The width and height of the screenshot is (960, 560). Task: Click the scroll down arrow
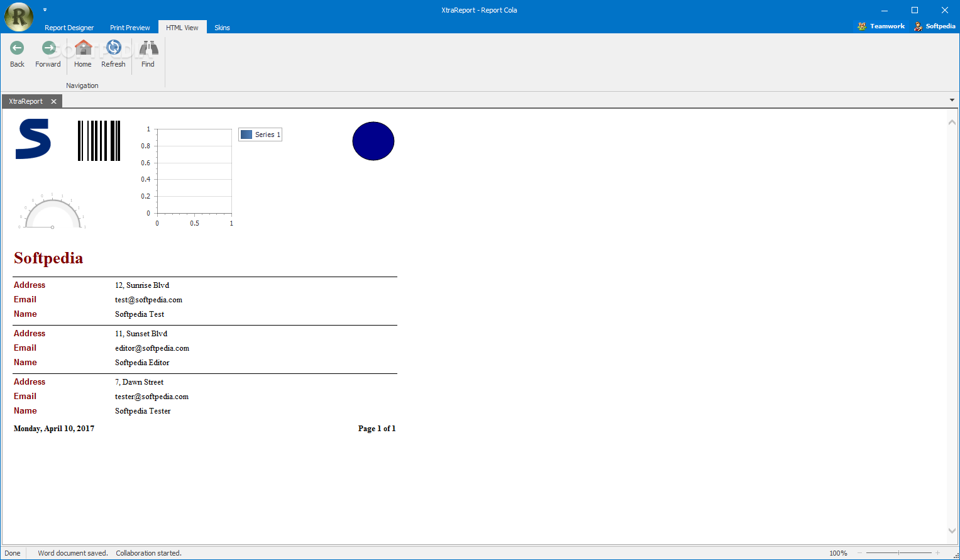click(x=952, y=531)
